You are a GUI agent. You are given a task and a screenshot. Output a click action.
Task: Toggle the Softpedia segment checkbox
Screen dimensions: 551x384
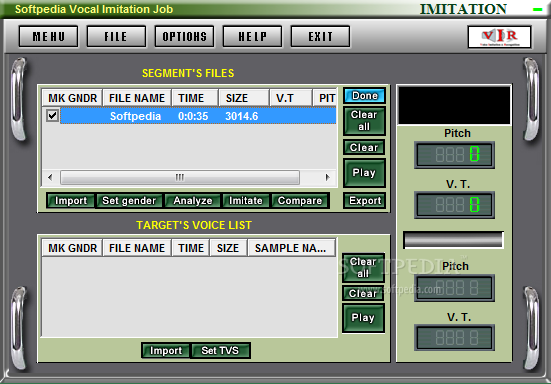click(52, 116)
